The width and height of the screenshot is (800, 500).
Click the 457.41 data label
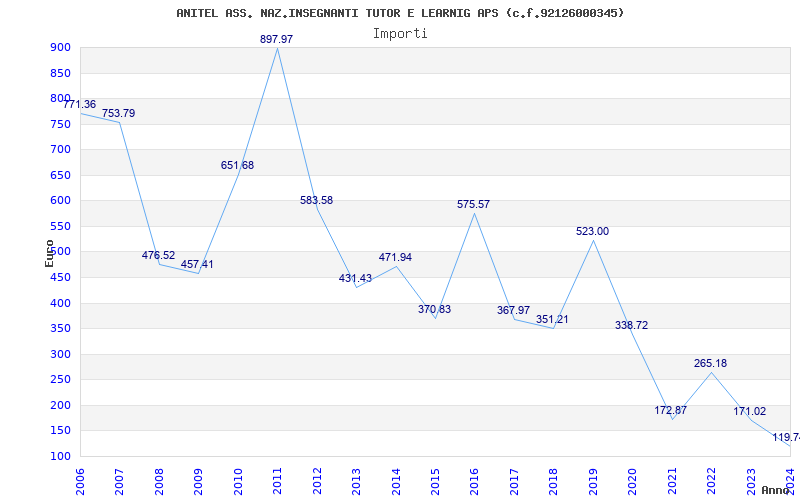pos(197,264)
